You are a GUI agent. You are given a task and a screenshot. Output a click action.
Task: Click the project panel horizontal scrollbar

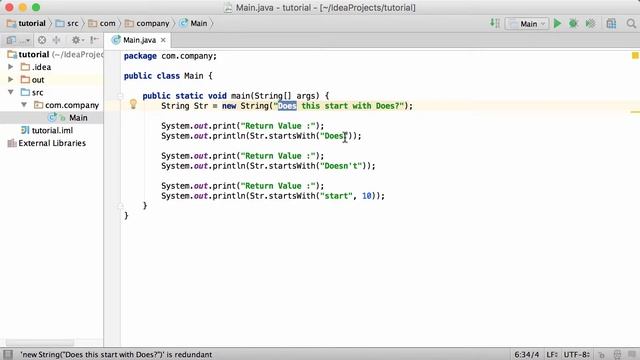[x=40, y=342]
